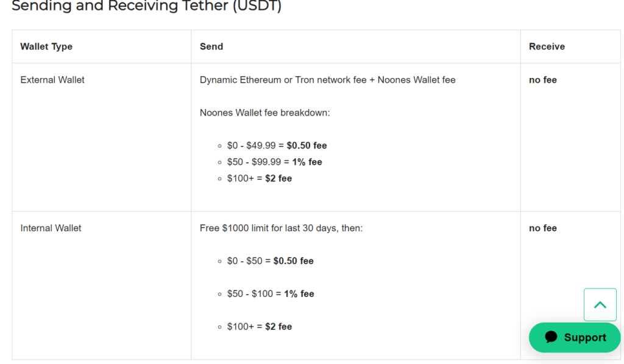Click the '$0 - $50 = $0.50 fee' bullet
The height and width of the screenshot is (364, 624).
(x=270, y=261)
